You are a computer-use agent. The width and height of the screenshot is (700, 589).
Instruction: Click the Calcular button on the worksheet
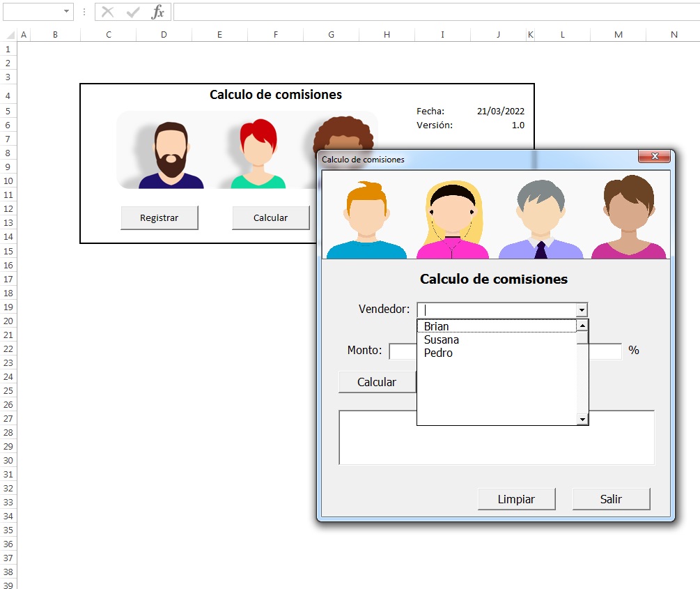pos(270,217)
